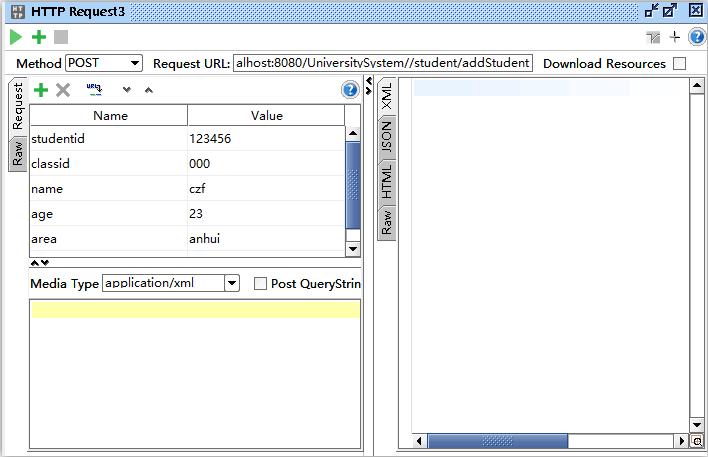Viewport: 708px width, 457px height.
Task: Parse parameters from URL icon
Action: [x=94, y=89]
